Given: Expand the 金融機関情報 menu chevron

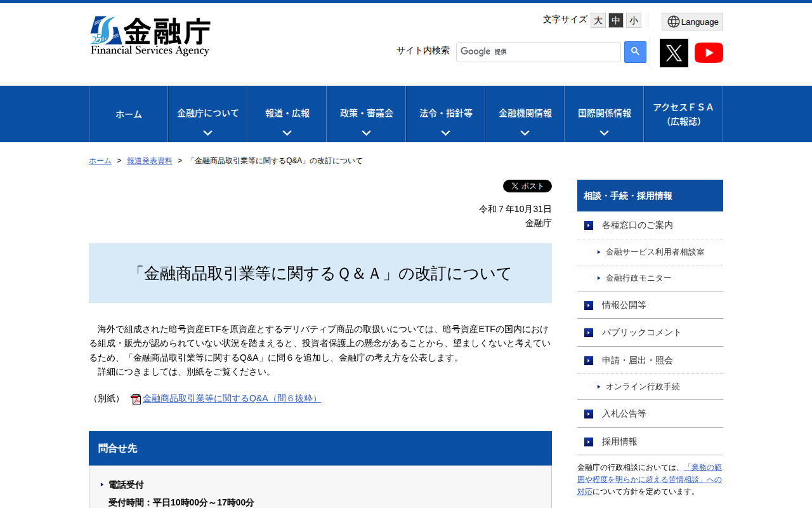Looking at the screenshot, I should (x=525, y=133).
